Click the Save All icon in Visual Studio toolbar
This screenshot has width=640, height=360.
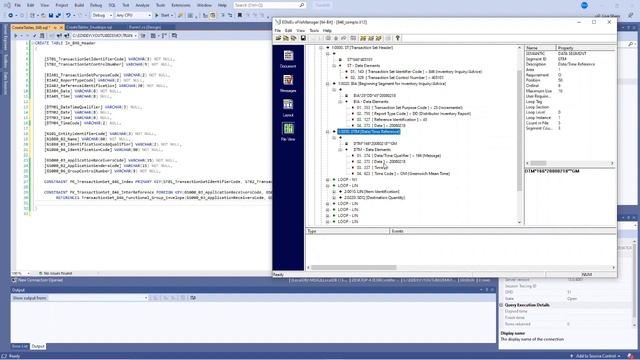pyautogui.click(x=58, y=15)
